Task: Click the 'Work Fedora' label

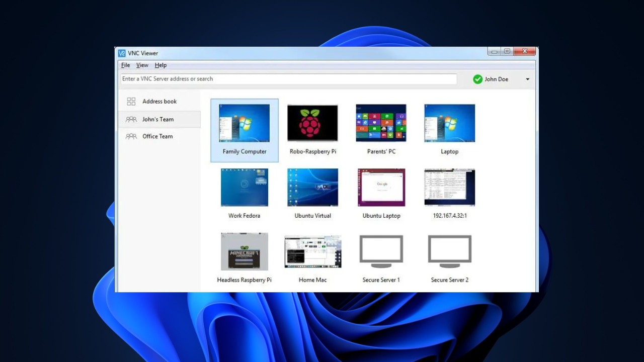Action: pyautogui.click(x=245, y=216)
